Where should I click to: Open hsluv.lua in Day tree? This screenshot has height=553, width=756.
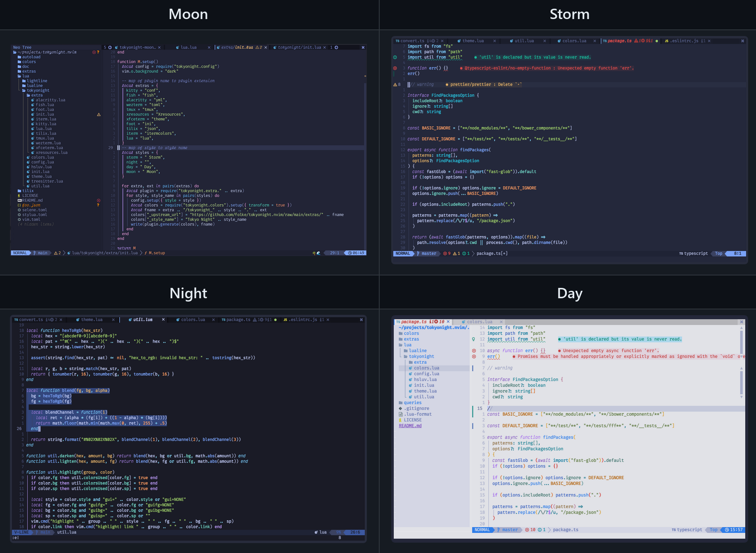pos(422,380)
